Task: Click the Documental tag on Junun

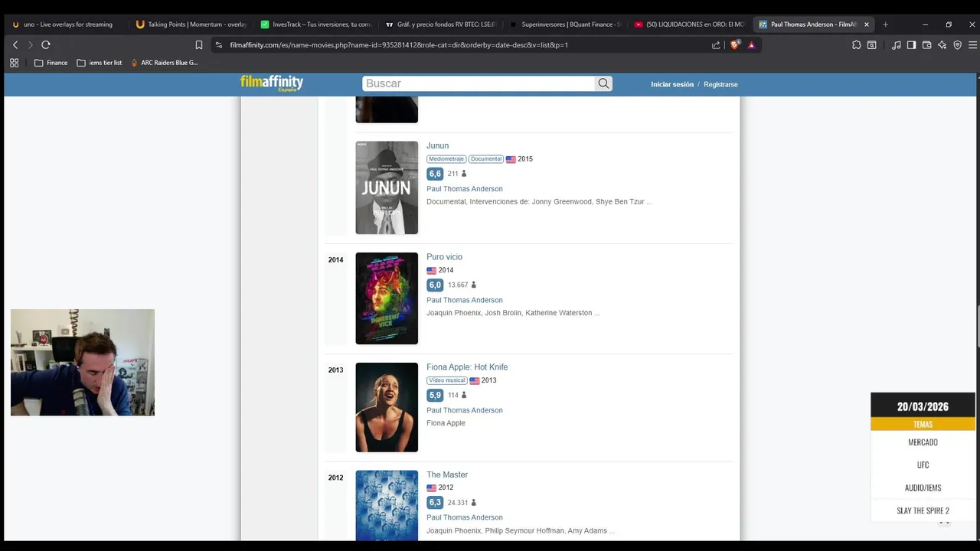Action: (x=486, y=159)
